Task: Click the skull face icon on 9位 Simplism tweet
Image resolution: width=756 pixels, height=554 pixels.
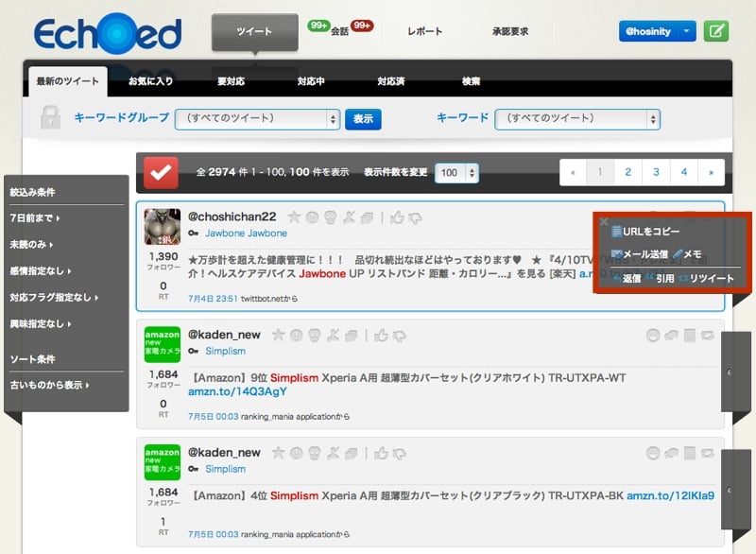Action: [315, 336]
